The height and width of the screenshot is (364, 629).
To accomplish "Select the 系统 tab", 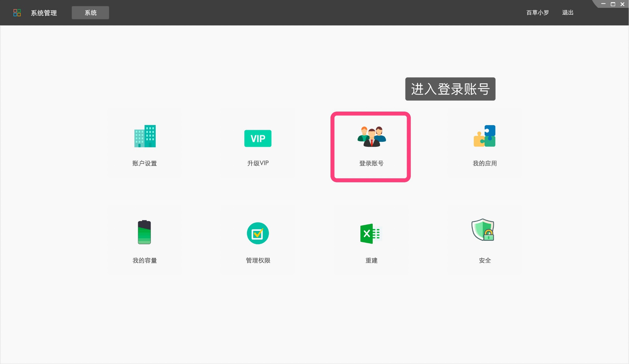I will point(91,13).
